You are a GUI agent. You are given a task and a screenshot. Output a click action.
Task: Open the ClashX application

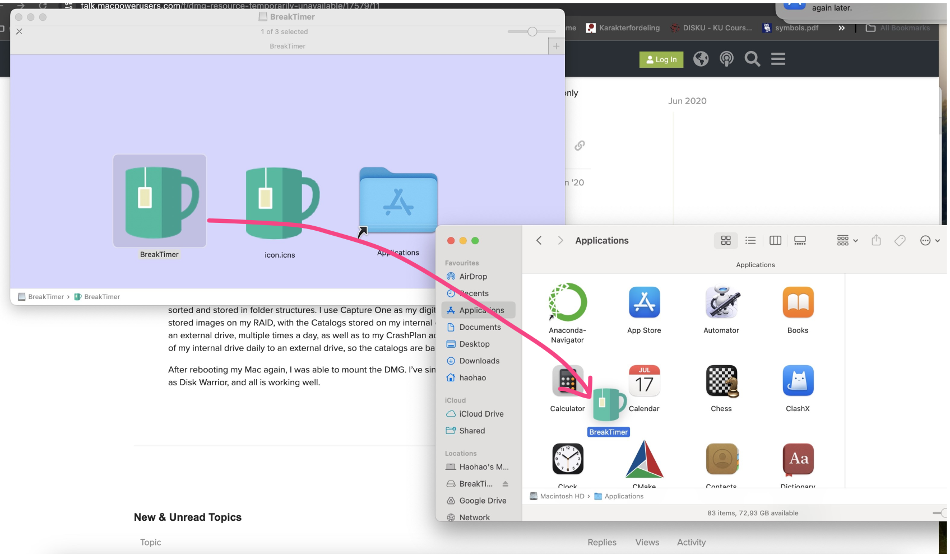pyautogui.click(x=798, y=381)
